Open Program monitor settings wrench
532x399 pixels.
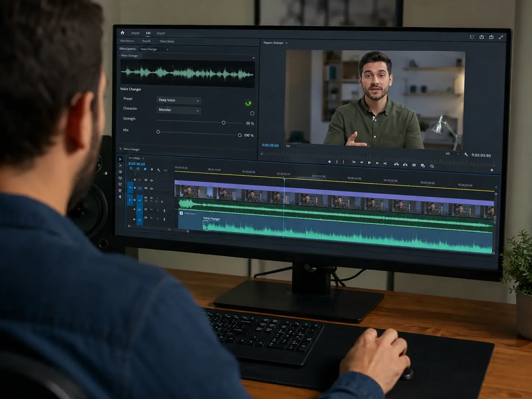[466, 155]
